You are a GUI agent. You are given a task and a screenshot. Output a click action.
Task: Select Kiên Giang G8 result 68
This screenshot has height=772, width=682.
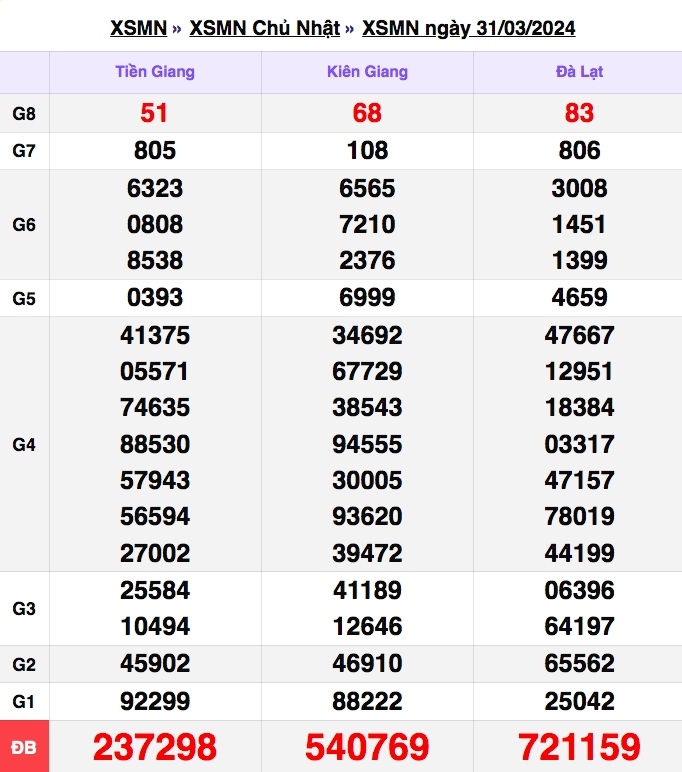coord(367,113)
